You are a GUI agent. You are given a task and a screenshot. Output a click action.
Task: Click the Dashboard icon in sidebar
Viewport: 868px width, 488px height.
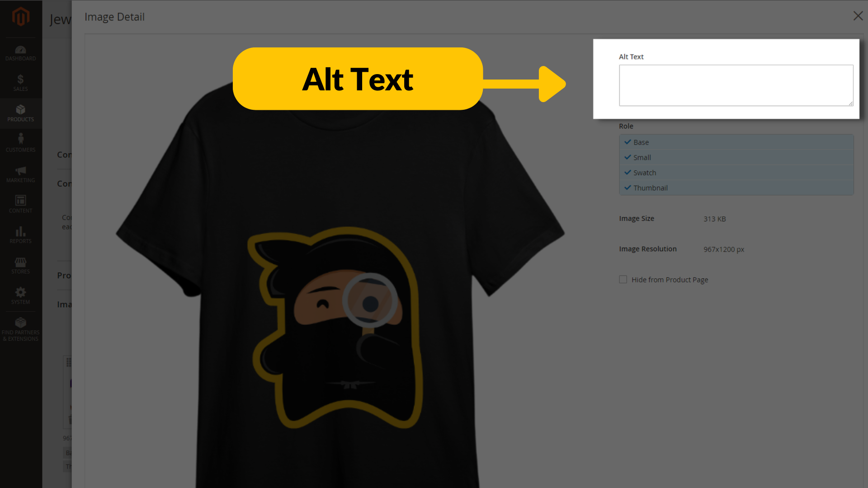tap(21, 52)
